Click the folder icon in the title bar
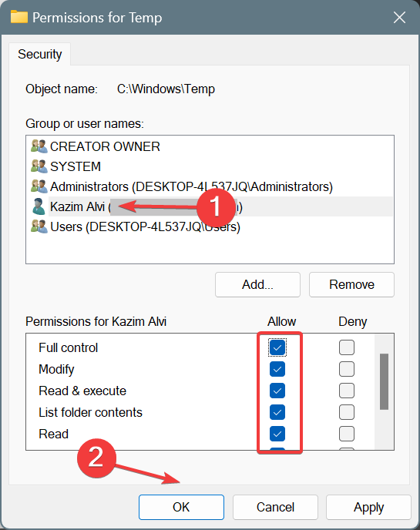420x530 pixels. (x=19, y=17)
